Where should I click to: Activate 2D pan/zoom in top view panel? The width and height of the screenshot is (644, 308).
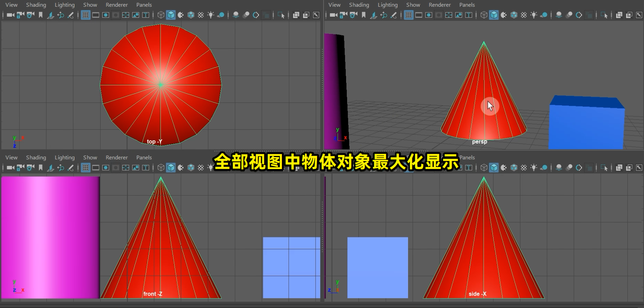coord(61,15)
